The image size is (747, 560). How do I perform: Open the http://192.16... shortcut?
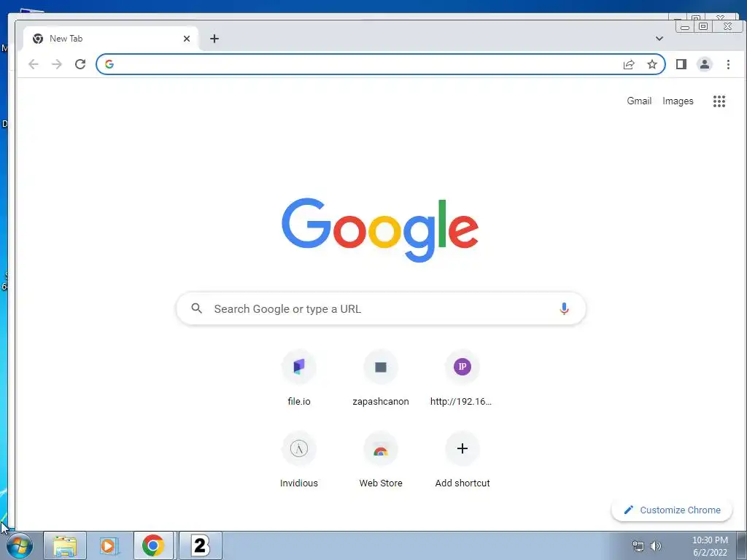tap(462, 379)
